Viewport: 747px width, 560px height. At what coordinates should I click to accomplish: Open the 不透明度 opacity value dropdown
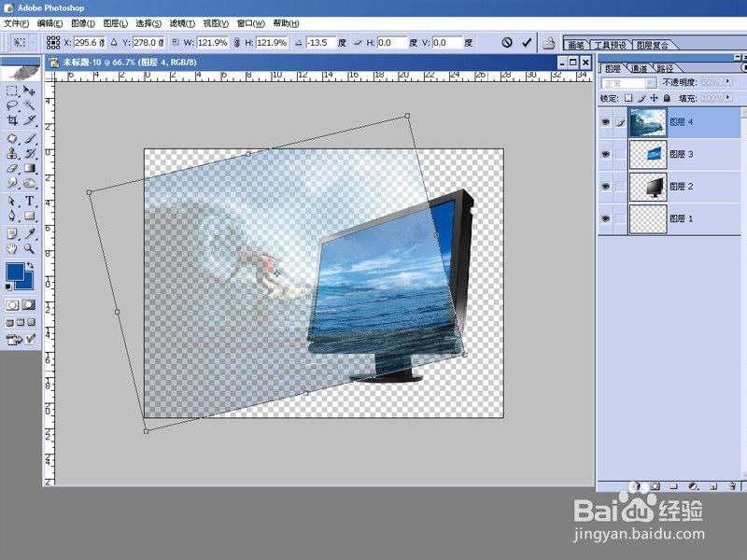(x=729, y=82)
